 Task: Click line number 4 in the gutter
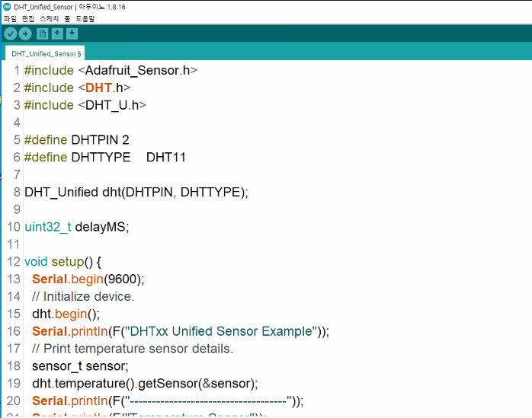point(17,123)
